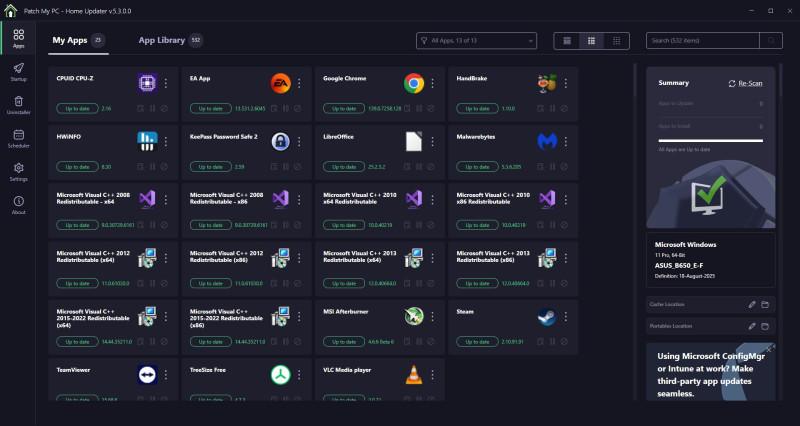Click Up to date button for MSI Afterburner
The width and height of the screenshot is (800, 426).
(344, 342)
